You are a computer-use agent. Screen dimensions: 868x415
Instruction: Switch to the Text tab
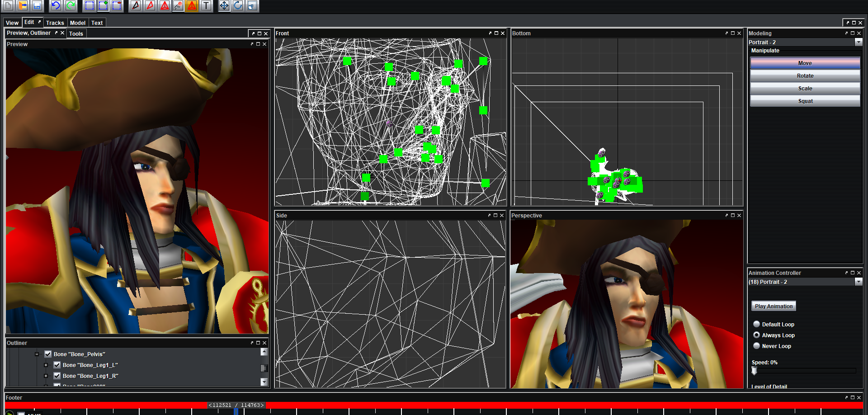(x=97, y=23)
